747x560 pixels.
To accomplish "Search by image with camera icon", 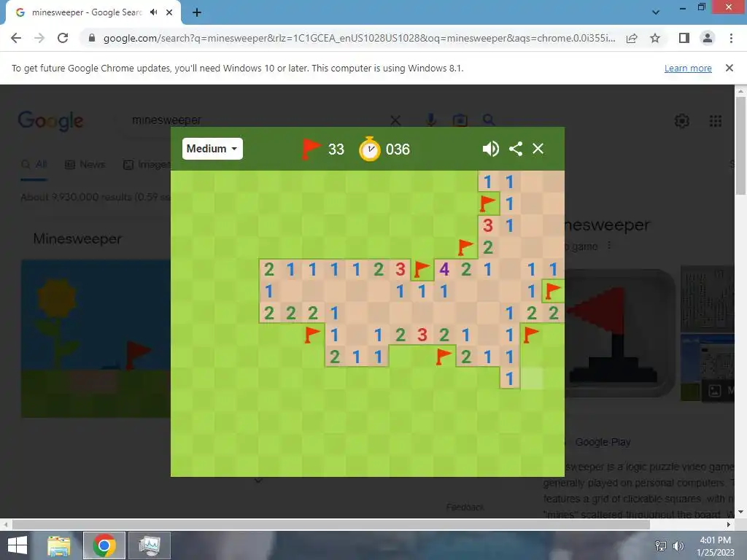I will tap(460, 120).
